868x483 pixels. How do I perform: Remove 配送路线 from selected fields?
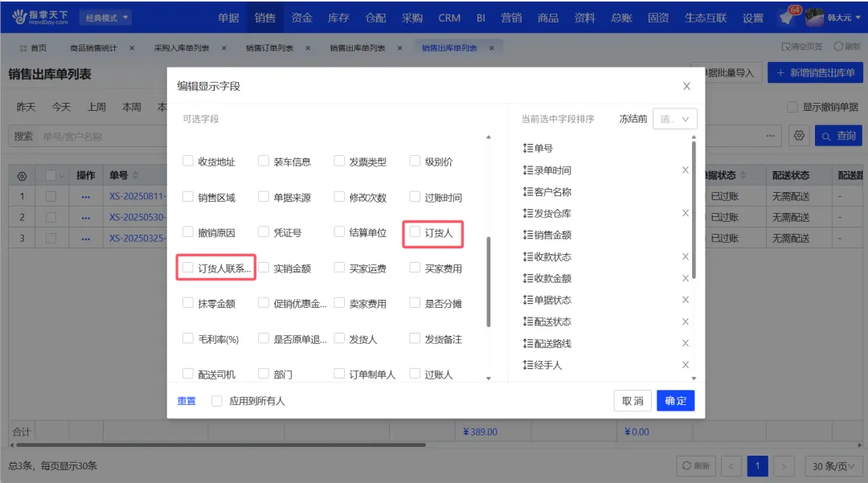(x=686, y=343)
